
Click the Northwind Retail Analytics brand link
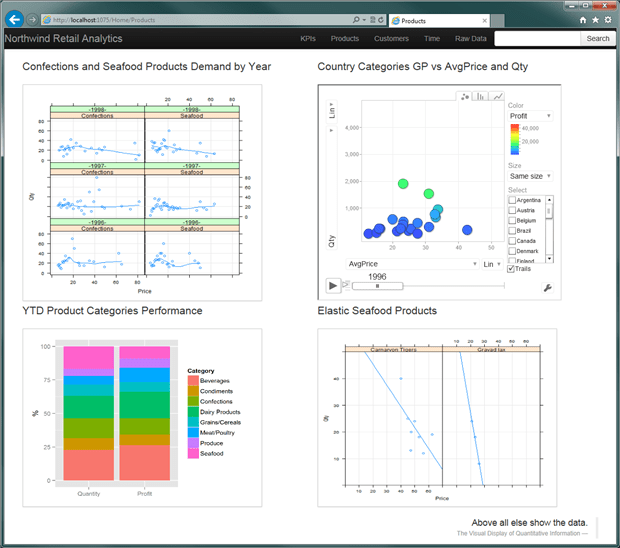click(x=63, y=38)
